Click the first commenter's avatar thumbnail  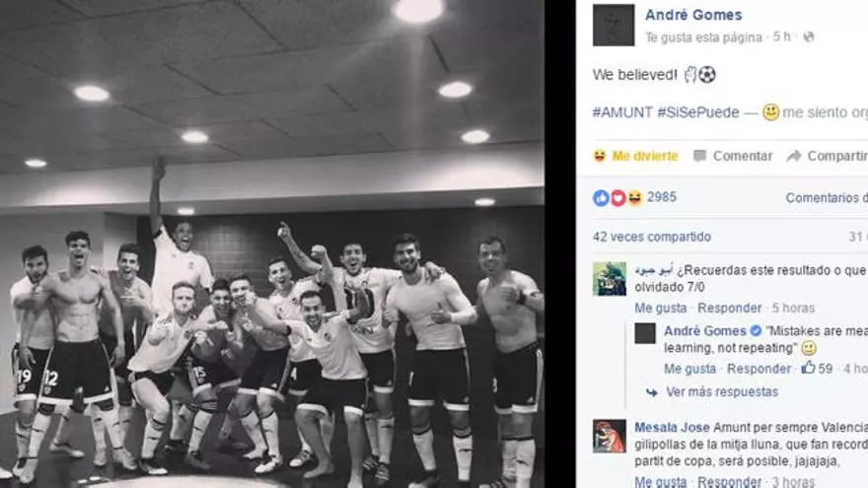click(610, 279)
